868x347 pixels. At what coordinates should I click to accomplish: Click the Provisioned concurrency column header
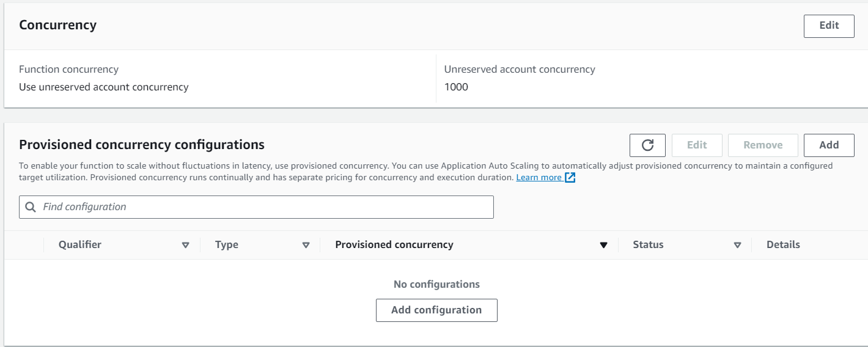(394, 245)
